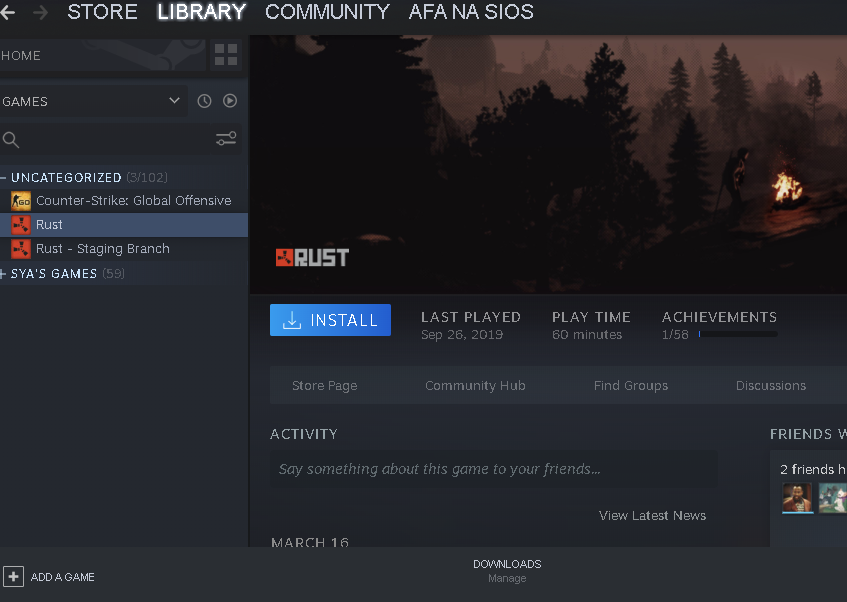Click the achievements progress bar
This screenshot has height=602, width=847.
[738, 335]
